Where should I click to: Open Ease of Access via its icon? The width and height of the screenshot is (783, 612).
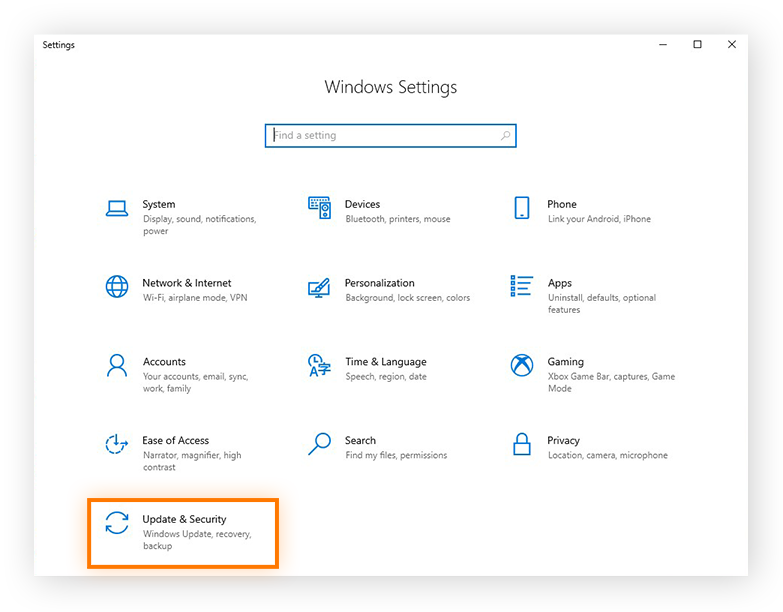pos(117,444)
